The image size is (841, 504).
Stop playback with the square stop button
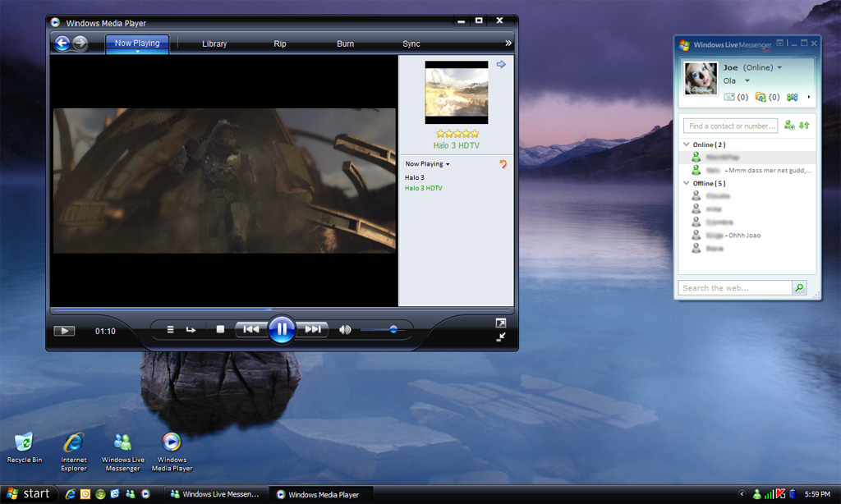[220, 329]
